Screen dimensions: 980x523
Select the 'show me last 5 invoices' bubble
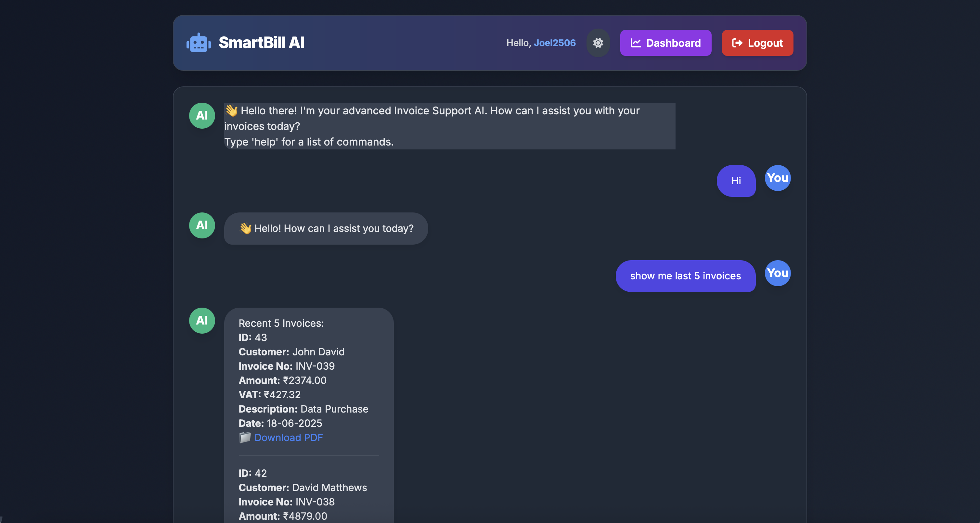pyautogui.click(x=685, y=276)
